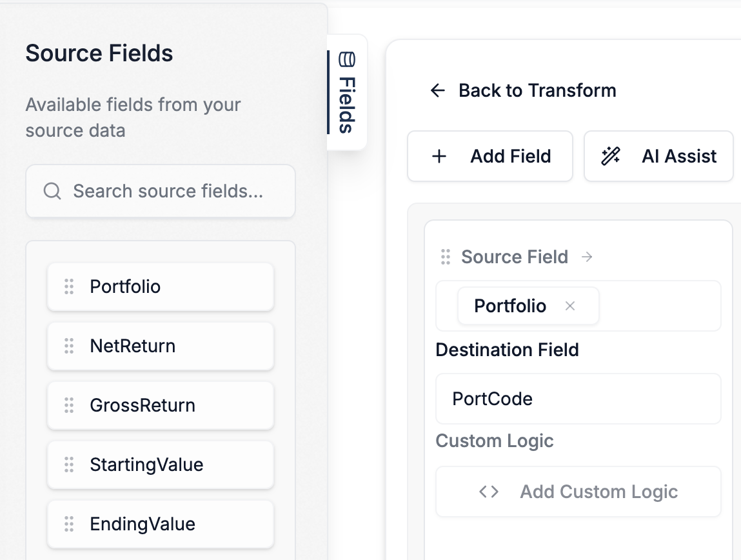Remove the Portfolio chip with its X icon

coord(570,306)
